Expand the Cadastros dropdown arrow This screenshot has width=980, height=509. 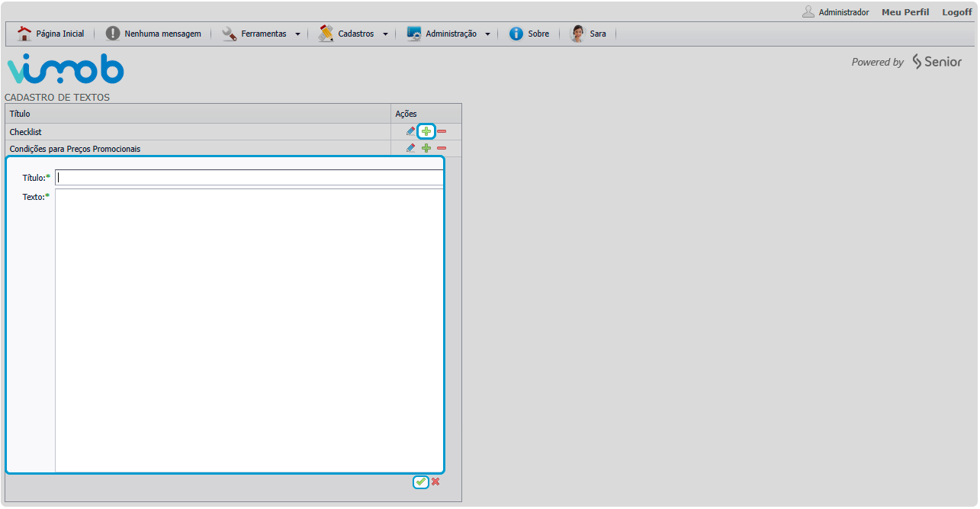pyautogui.click(x=385, y=34)
